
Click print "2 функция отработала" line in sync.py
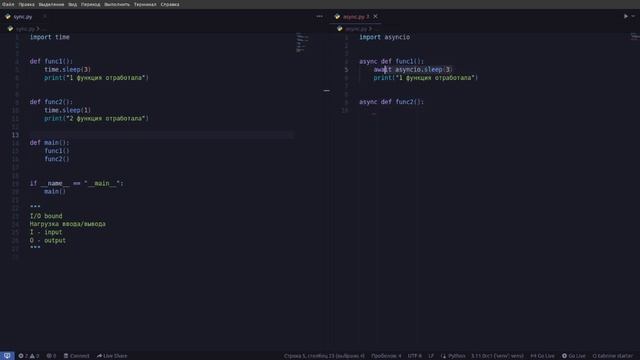(96, 118)
